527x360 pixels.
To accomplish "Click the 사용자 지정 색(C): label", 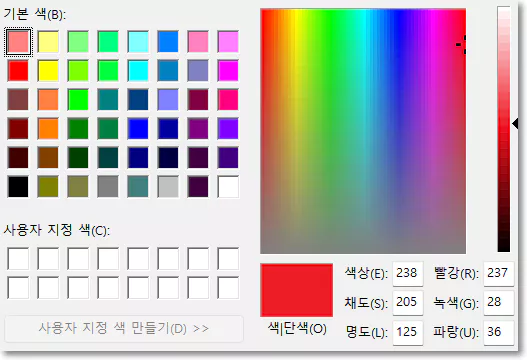I will pyautogui.click(x=57, y=231).
